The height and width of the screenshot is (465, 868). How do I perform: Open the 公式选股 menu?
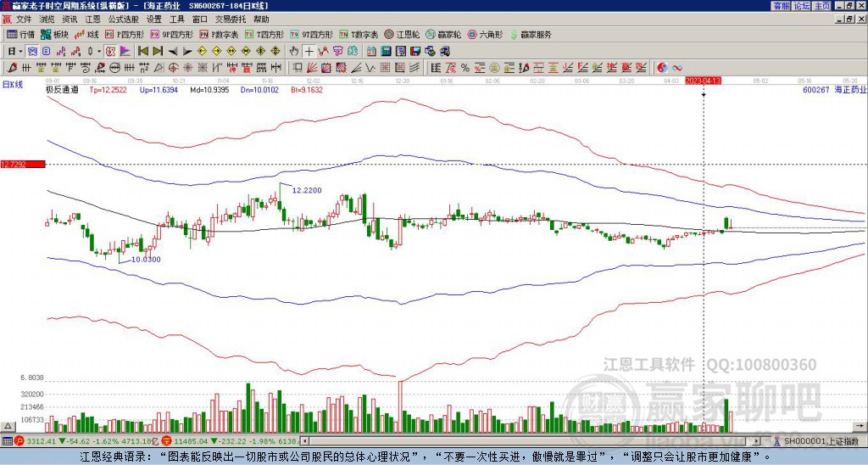click(124, 20)
